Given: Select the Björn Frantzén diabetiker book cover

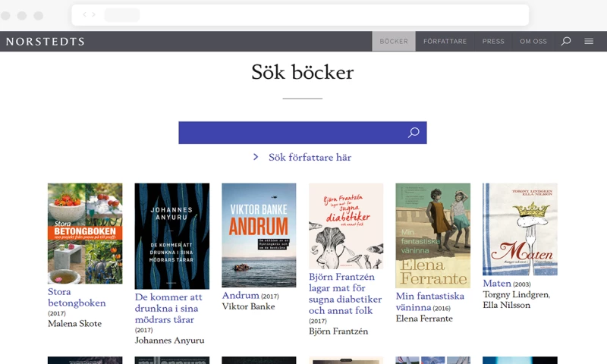Looking at the screenshot, I should (x=346, y=226).
